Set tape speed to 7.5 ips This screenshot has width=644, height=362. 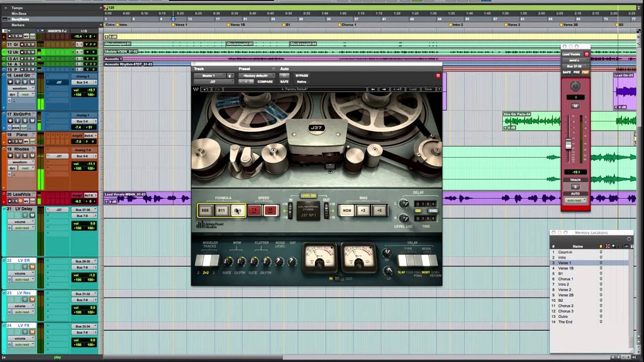point(254,211)
